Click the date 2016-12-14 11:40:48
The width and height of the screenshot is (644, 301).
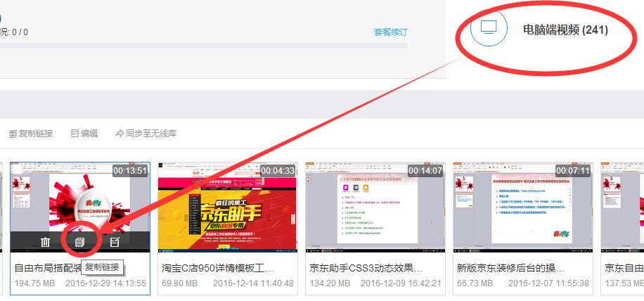click(253, 283)
